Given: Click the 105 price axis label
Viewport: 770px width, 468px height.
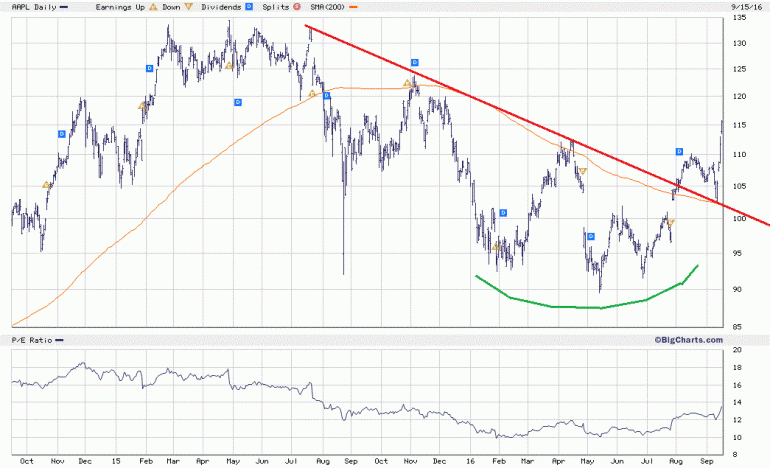Looking at the screenshot, I should point(739,186).
